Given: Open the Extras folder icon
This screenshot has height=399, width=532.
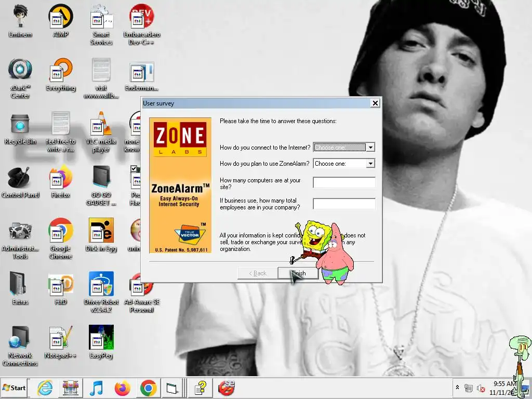Looking at the screenshot, I should [20, 288].
